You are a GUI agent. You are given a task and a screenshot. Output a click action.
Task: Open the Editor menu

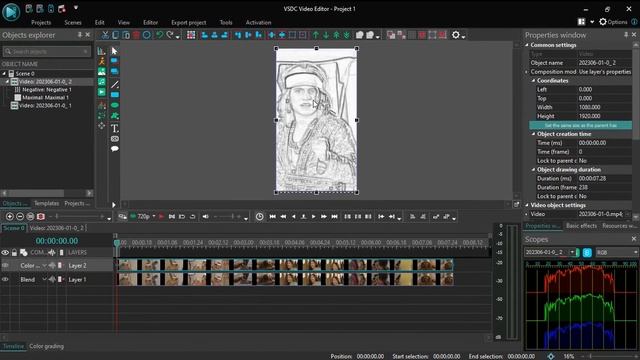(150, 22)
